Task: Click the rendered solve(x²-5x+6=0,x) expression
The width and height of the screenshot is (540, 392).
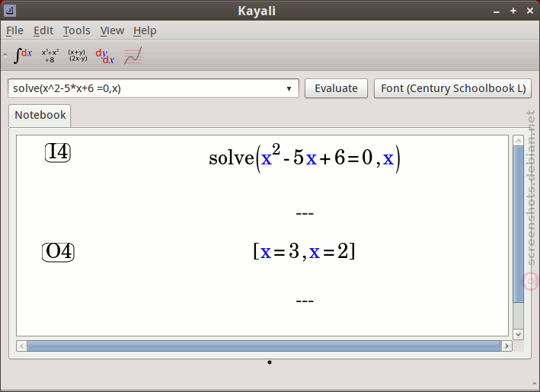Action: (x=305, y=158)
